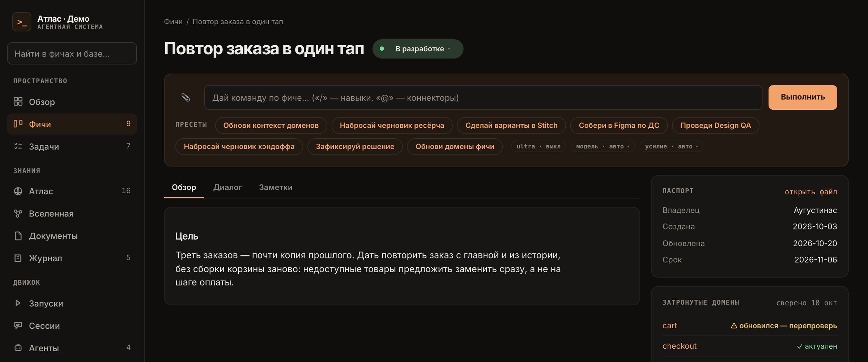The image size is (868, 362).
Task: Click the checkmark icon beside актуален
Action: point(800,346)
